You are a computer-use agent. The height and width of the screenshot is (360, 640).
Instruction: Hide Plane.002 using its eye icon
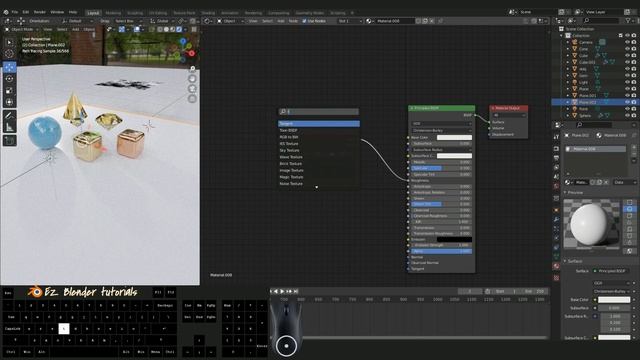click(x=627, y=102)
